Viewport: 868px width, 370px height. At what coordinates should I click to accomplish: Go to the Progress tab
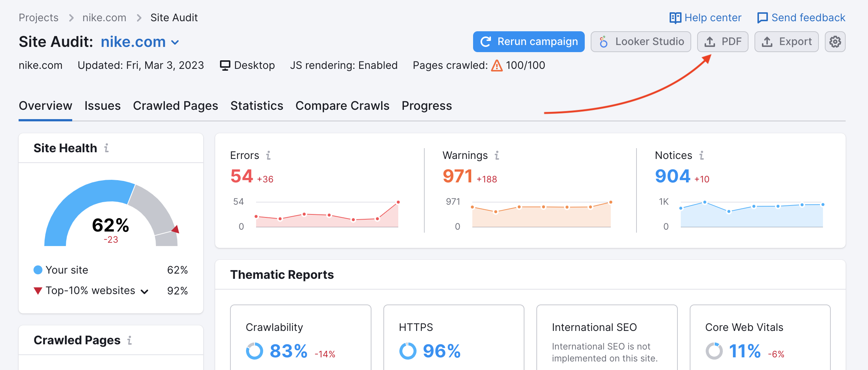click(427, 106)
